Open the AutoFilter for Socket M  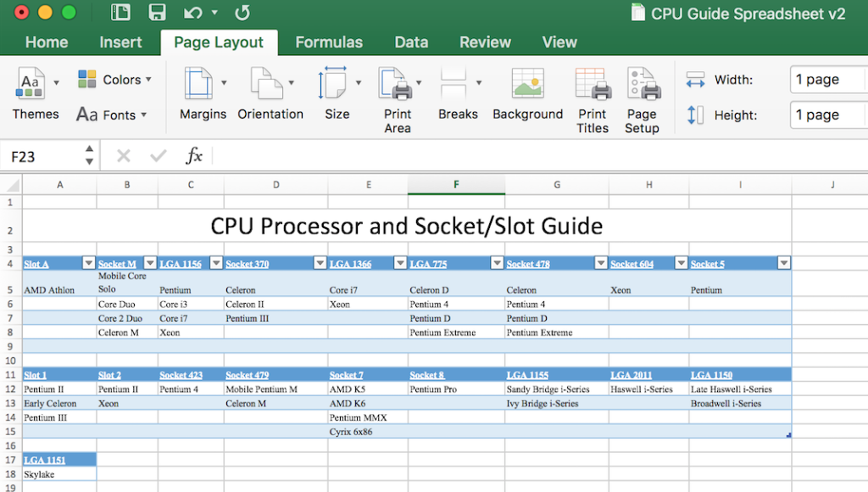(149, 263)
